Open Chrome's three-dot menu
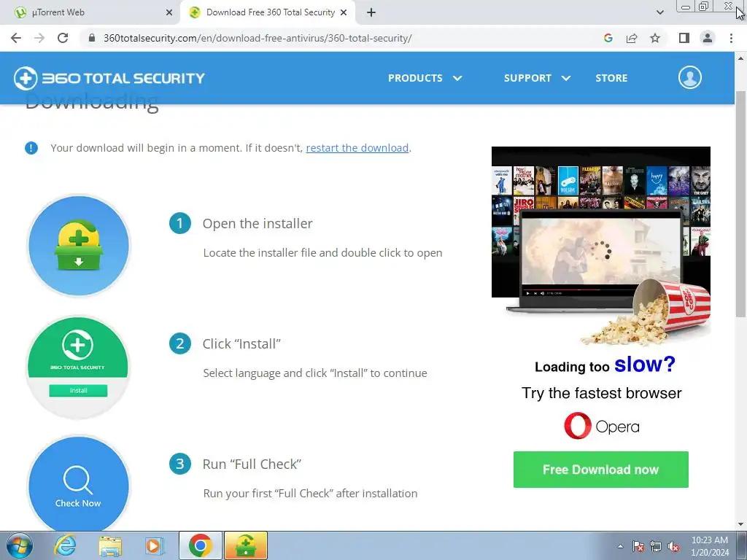 click(x=731, y=38)
